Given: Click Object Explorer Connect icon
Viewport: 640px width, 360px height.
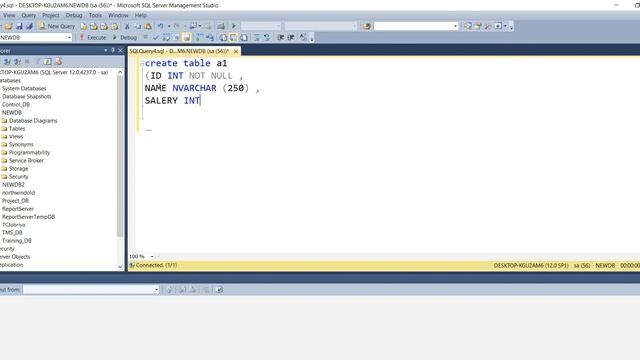Looking at the screenshot, I should click(7, 62).
